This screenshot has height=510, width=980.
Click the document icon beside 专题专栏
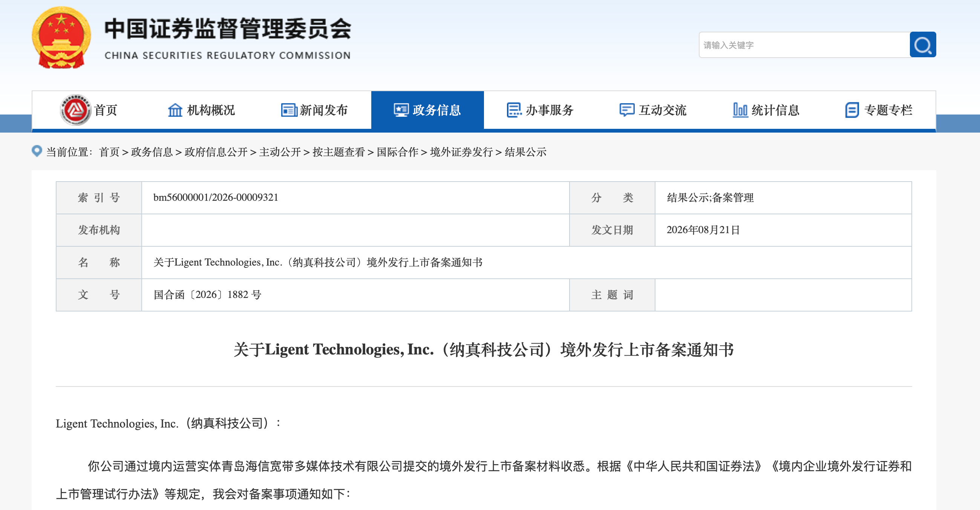tap(852, 110)
